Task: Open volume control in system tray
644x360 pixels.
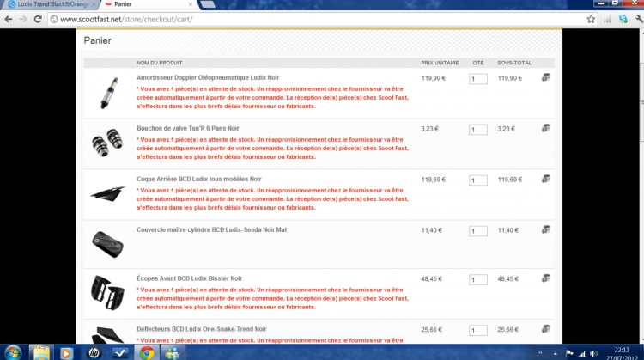Action: coord(594,354)
